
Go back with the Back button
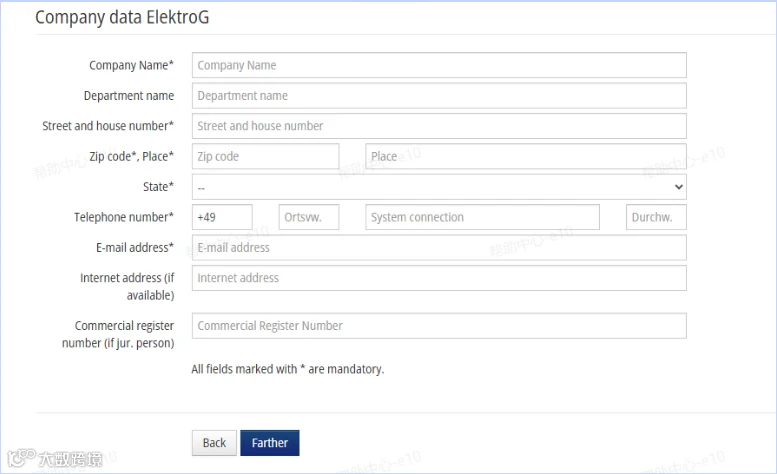point(214,443)
